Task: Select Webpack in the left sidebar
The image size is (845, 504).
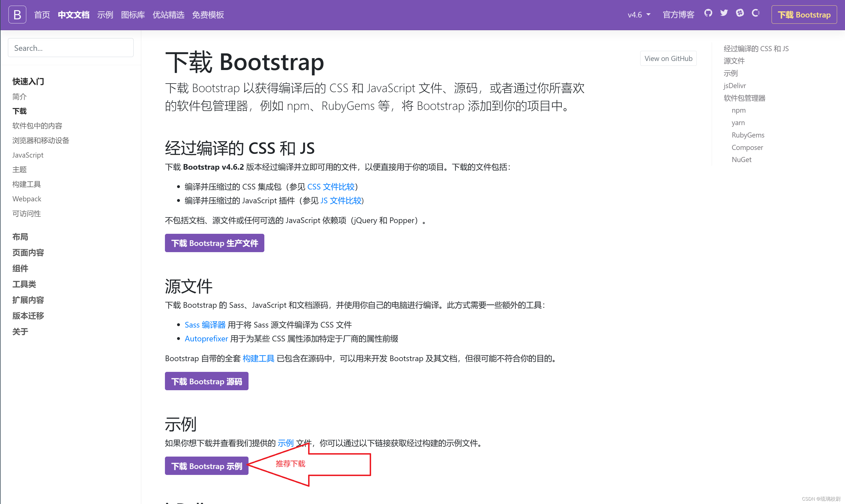Action: [x=27, y=199]
